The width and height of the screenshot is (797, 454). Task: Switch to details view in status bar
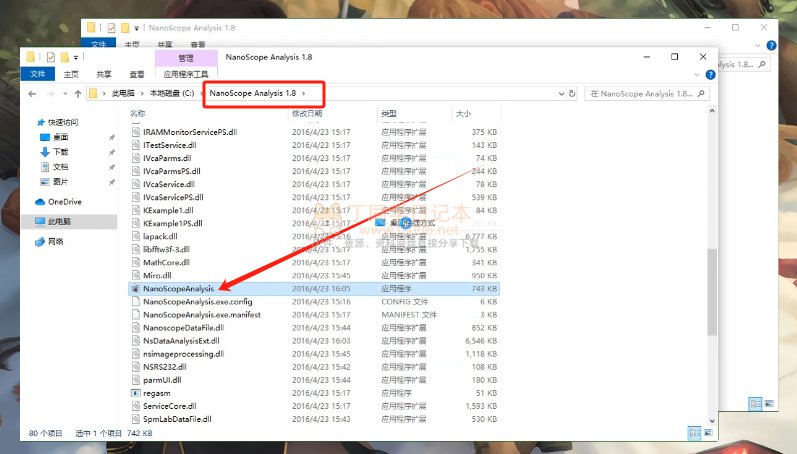click(x=694, y=433)
